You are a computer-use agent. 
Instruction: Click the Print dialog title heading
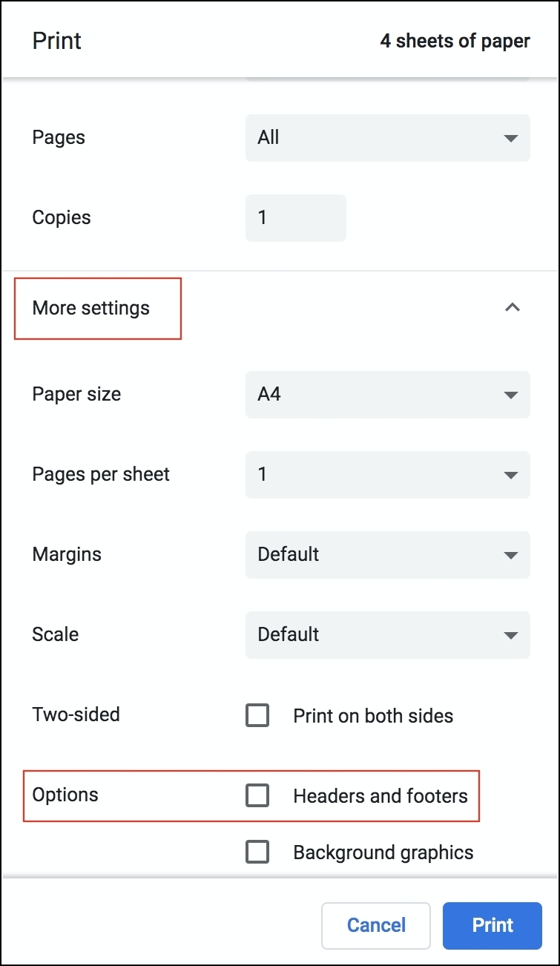coord(57,41)
